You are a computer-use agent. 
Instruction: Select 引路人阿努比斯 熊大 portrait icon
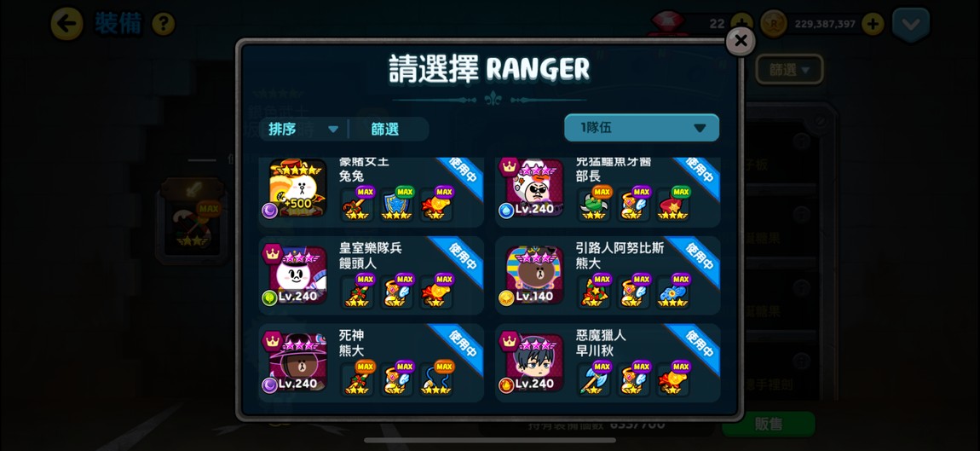[535, 275]
